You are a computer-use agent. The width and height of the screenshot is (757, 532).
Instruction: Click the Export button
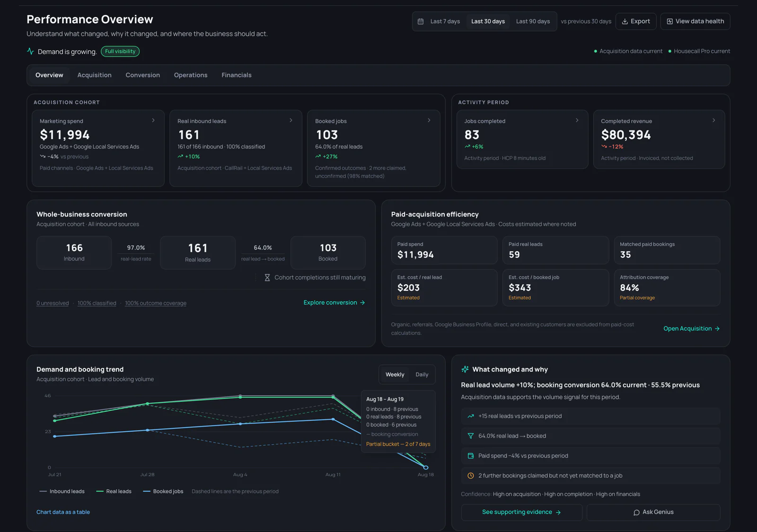pyautogui.click(x=636, y=21)
